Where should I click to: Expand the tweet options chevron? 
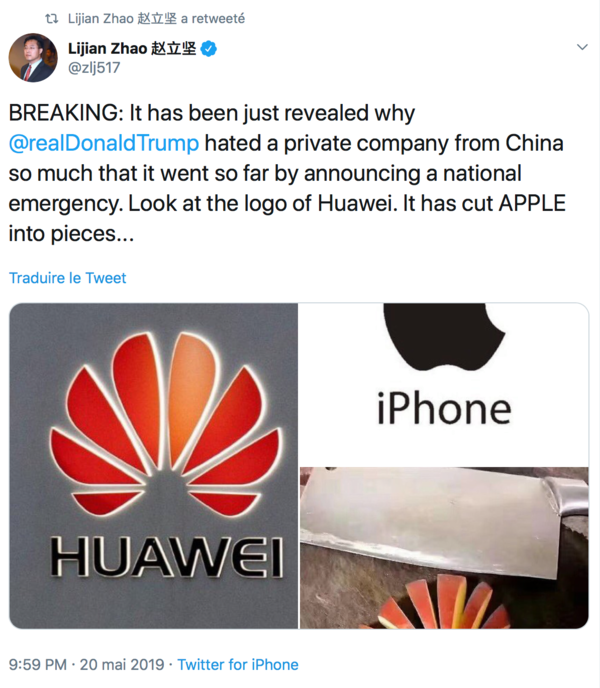pyautogui.click(x=582, y=47)
